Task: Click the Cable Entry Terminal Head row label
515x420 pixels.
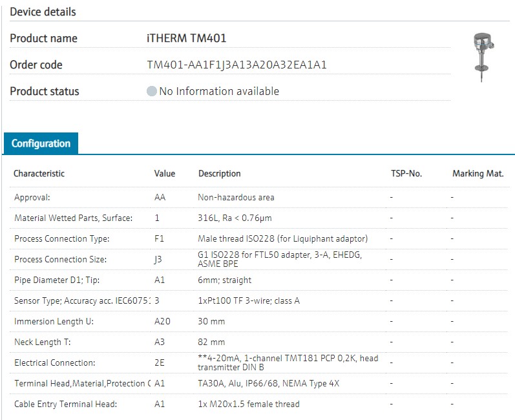Action: [66, 404]
